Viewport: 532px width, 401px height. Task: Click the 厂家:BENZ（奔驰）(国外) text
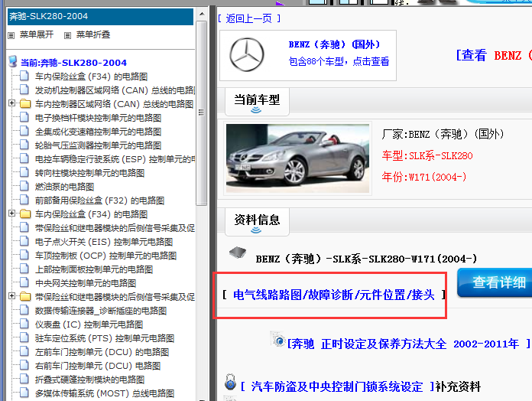click(x=443, y=134)
